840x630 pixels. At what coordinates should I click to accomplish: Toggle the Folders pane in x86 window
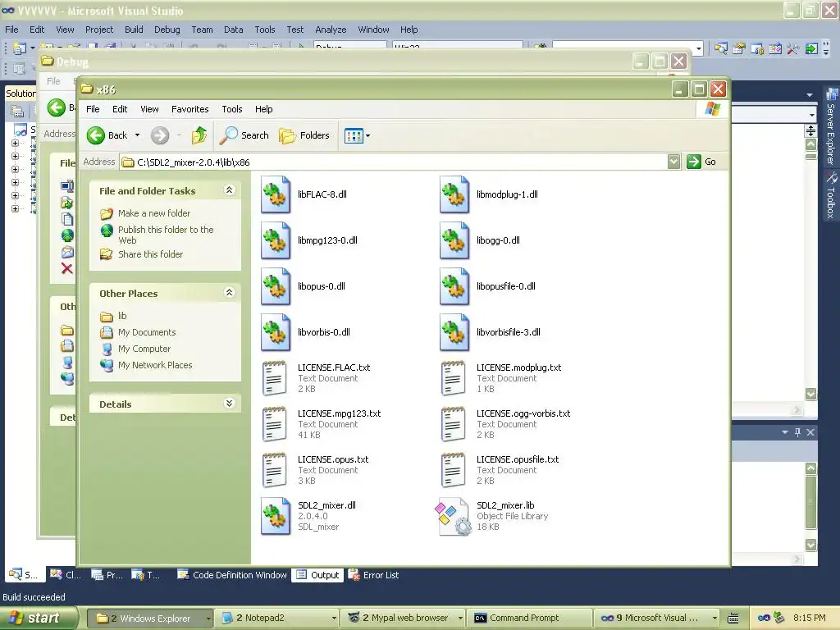304,135
